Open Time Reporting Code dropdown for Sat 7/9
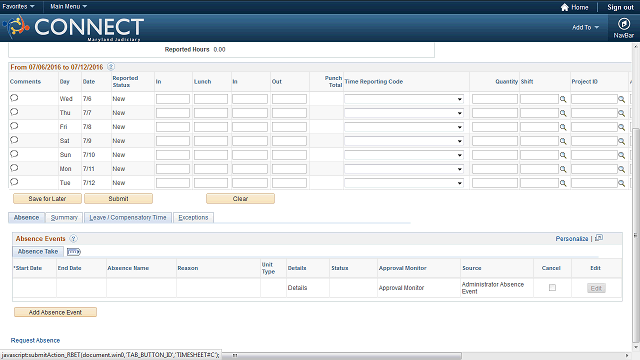This screenshot has width=640, height=360. pos(403,141)
